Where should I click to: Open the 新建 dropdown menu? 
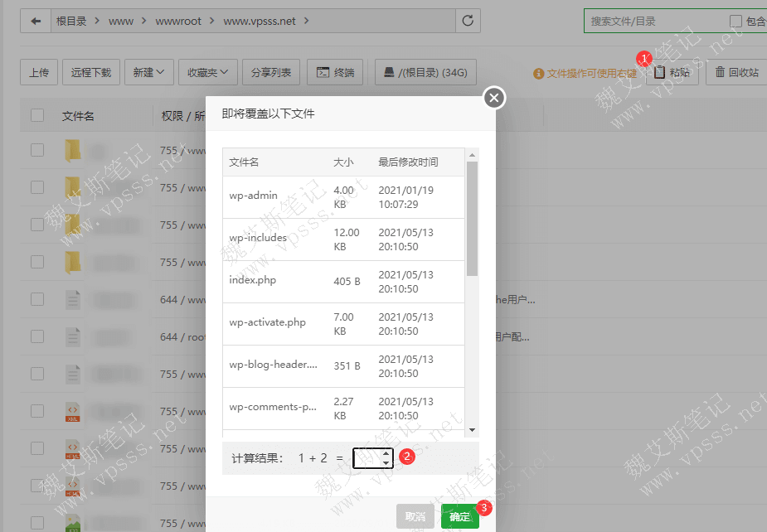click(148, 72)
